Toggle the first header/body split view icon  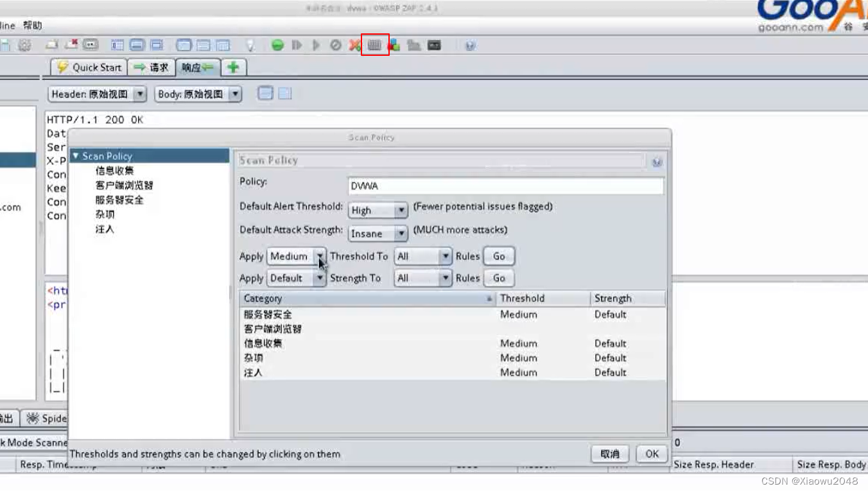pyautogui.click(x=265, y=94)
